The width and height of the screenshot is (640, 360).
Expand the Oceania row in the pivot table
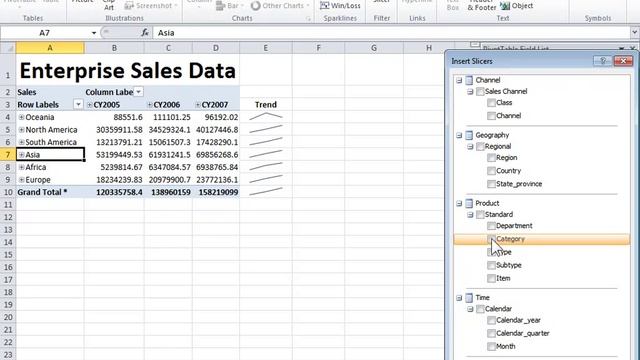click(22, 117)
